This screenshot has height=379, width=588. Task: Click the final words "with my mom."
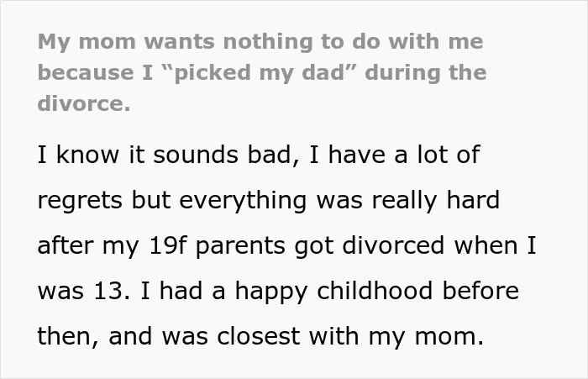pyautogui.click(x=396, y=336)
